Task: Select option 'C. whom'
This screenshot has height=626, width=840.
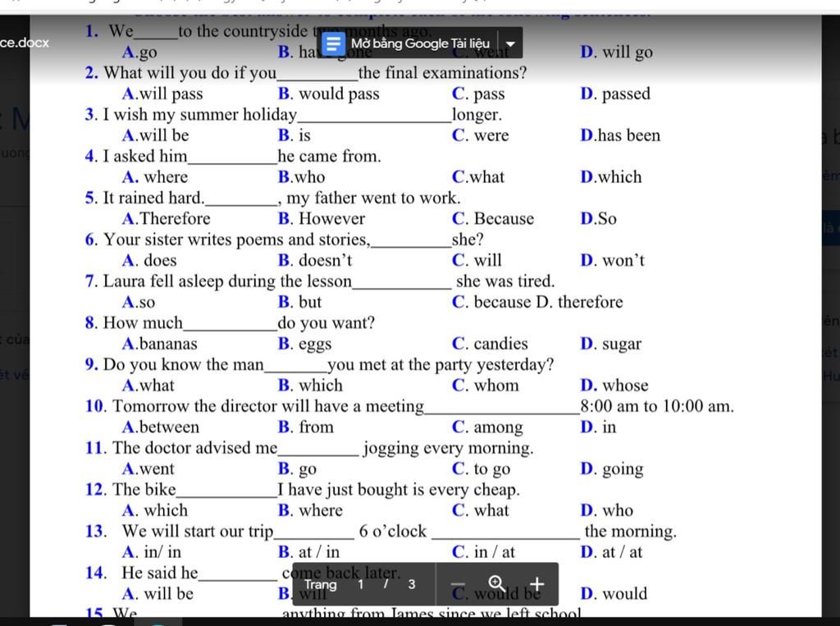Action: (x=486, y=386)
